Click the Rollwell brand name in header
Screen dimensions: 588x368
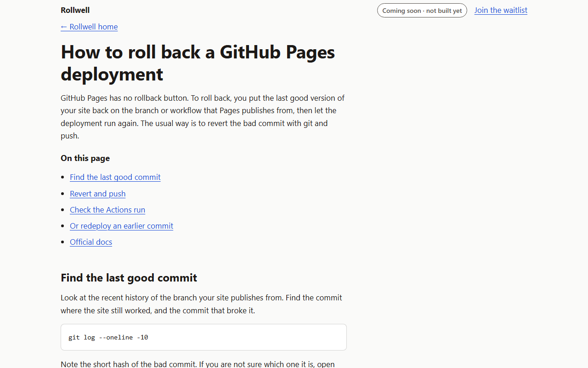coord(75,10)
